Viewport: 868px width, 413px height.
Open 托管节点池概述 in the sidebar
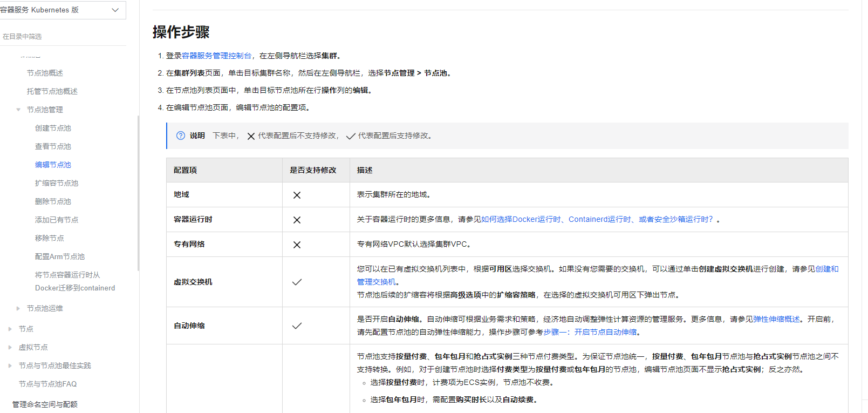click(x=52, y=91)
